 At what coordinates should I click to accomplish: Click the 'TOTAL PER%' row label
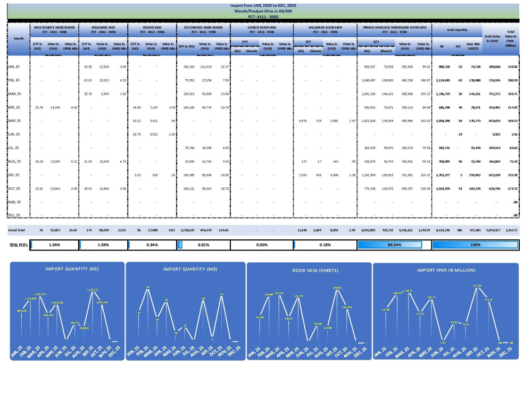[19, 245]
